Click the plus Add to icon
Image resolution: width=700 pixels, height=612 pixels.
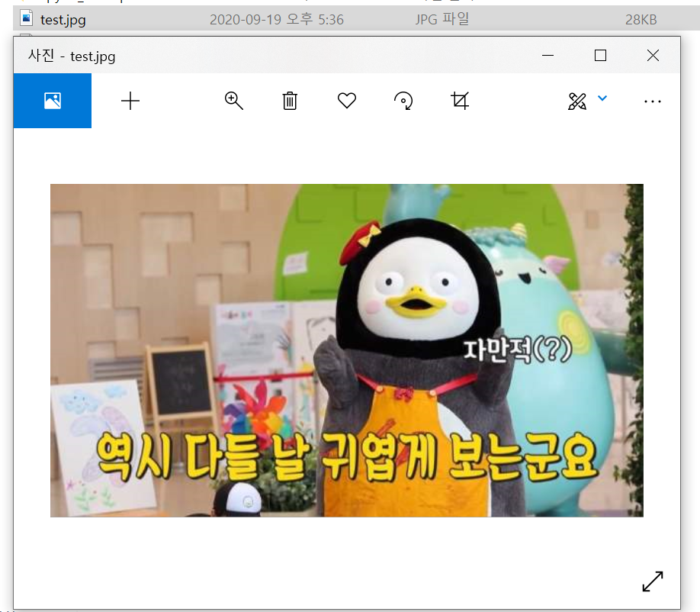tap(130, 101)
